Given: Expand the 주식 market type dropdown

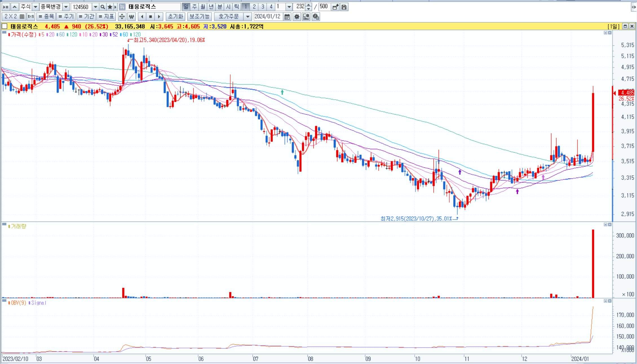Looking at the screenshot, I should (x=36, y=7).
